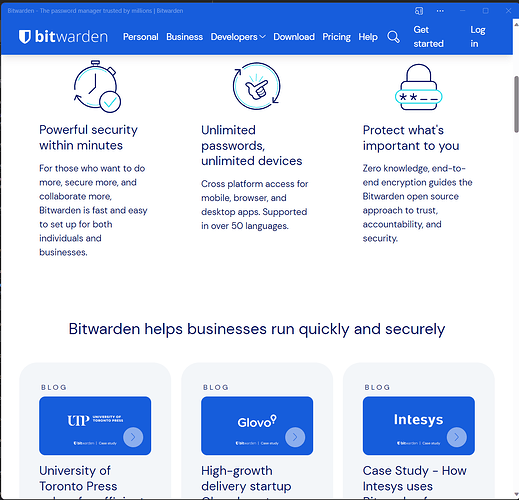The width and height of the screenshot is (519, 500).
Task: Click the pointing hand unlimited devices icon
Action: [257, 86]
